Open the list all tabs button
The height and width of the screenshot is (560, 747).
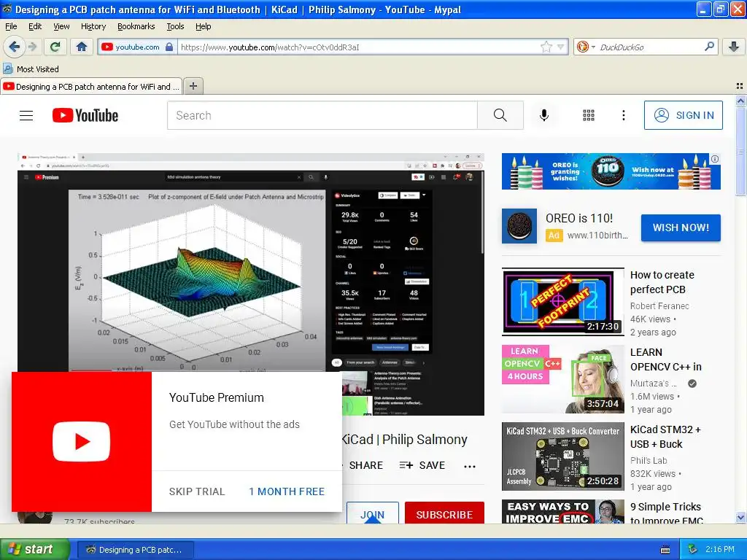[740, 86]
